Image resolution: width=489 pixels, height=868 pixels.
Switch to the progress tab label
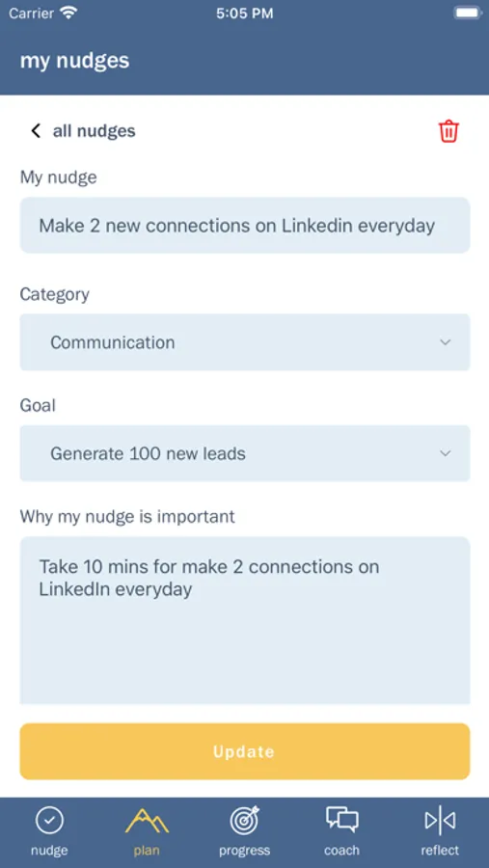(x=244, y=851)
